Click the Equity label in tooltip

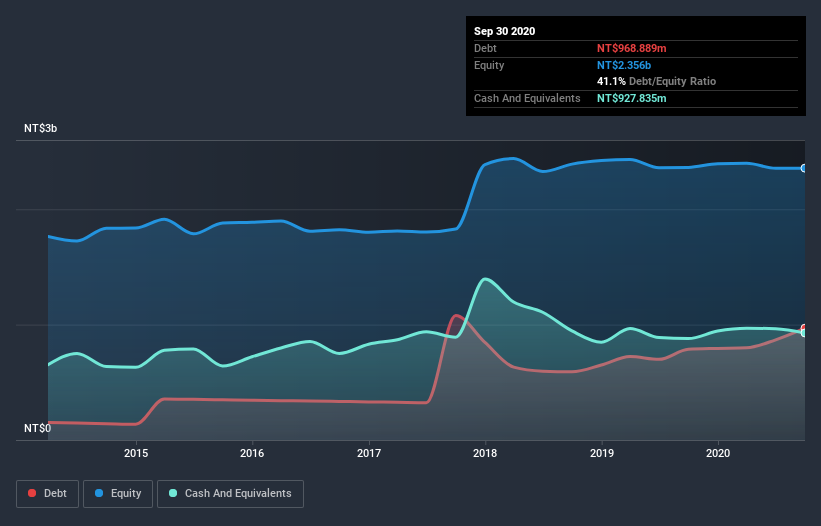pos(489,65)
